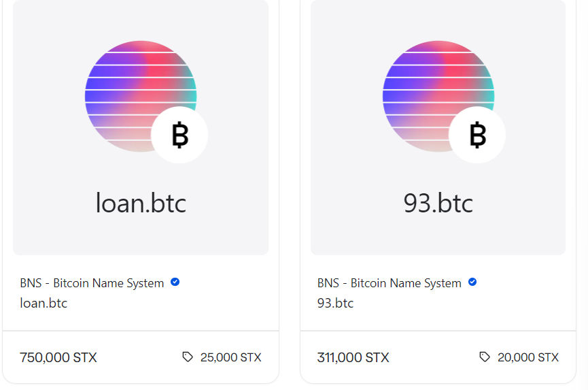588x390 pixels.
Task: Click the 20,000 STX last offer amount
Action: [528, 357]
